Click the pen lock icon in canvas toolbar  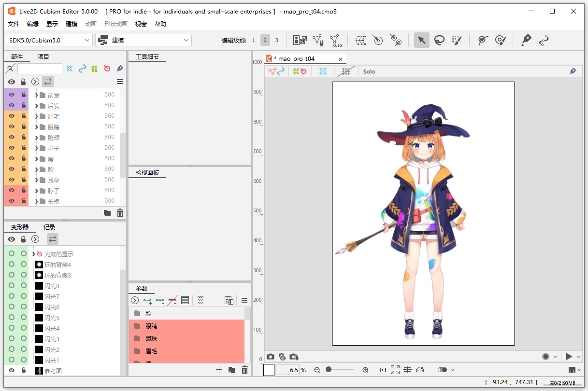573,71
